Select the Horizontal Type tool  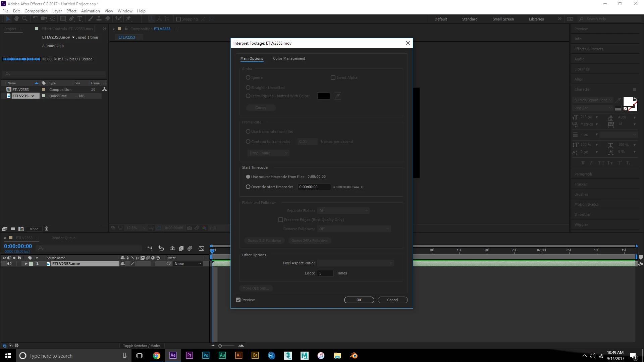point(80,19)
